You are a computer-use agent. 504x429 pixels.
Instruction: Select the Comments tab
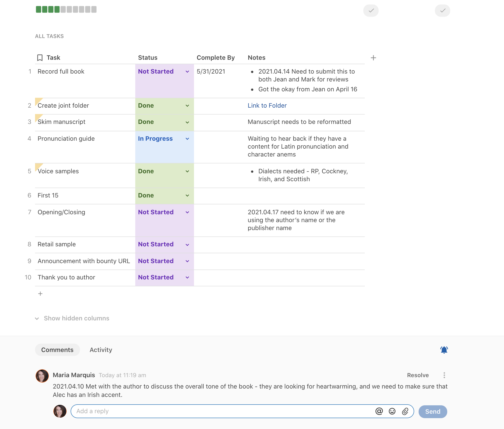[x=57, y=350]
